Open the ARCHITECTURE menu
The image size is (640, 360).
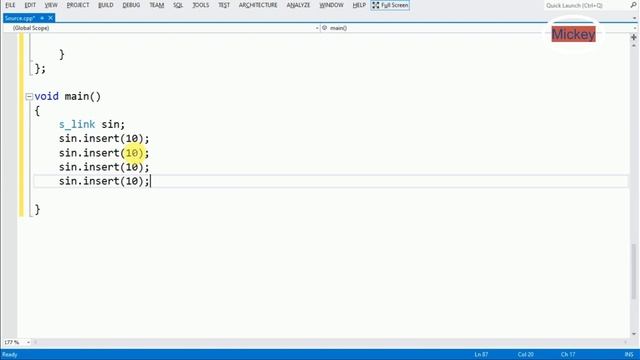pos(258,5)
